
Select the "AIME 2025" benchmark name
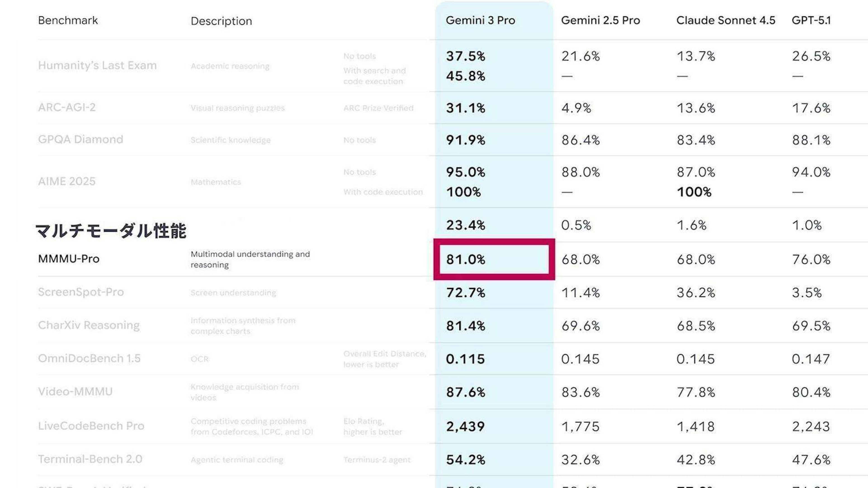coord(67,181)
